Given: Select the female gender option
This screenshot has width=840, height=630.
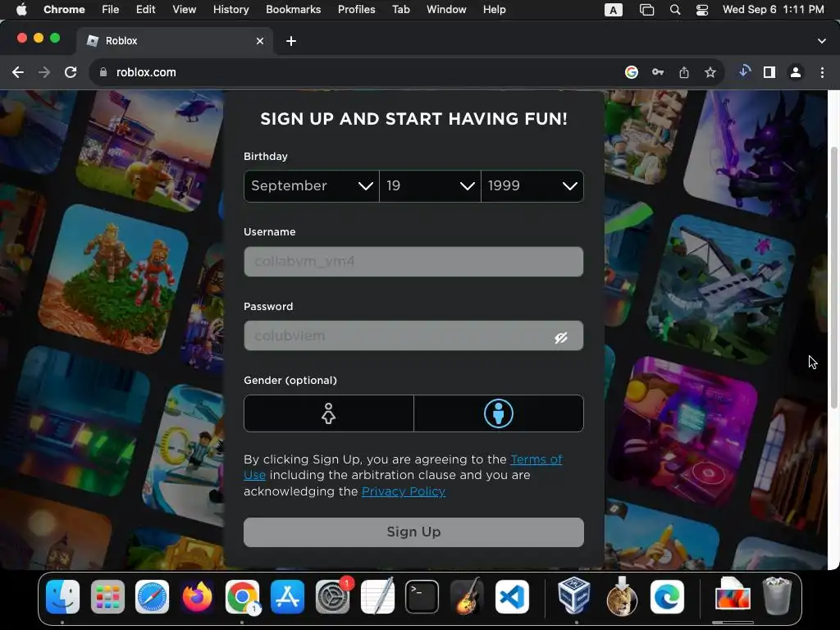Looking at the screenshot, I should click(328, 413).
